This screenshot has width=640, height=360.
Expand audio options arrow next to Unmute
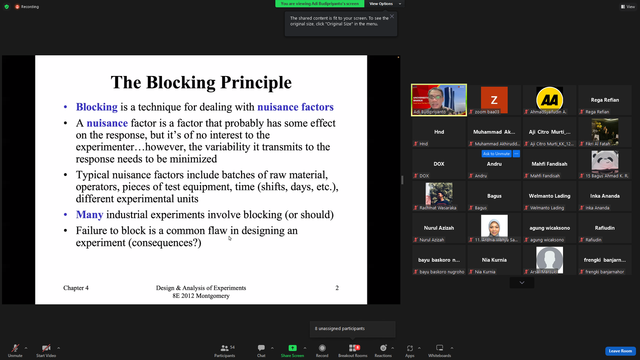(x=26, y=348)
